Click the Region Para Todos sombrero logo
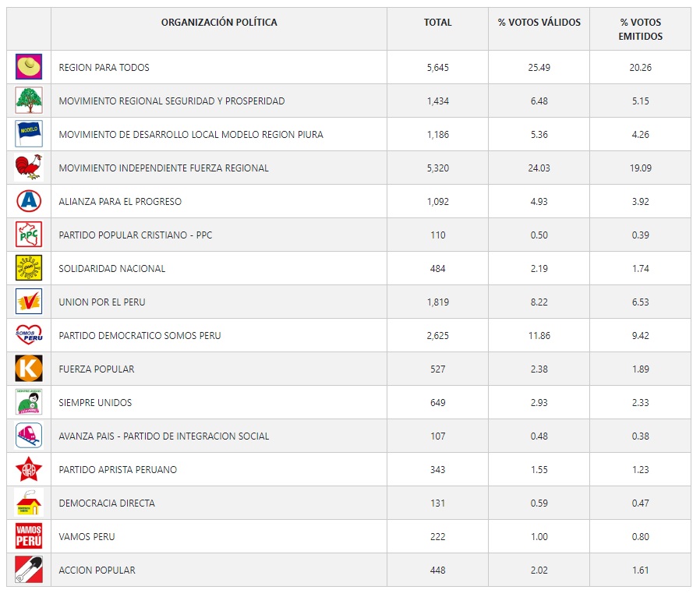Viewport: 700px width, 597px height. click(29, 67)
